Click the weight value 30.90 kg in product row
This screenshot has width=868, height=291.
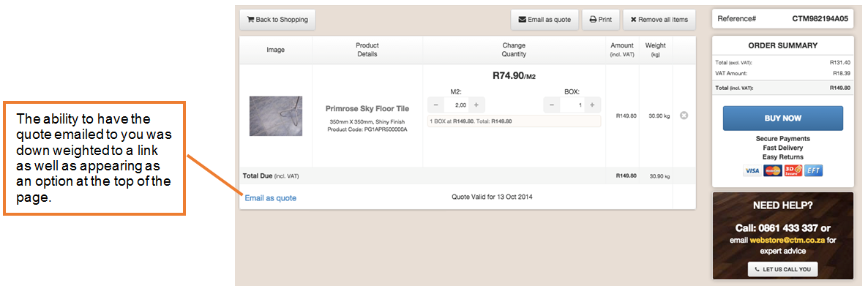point(659,116)
